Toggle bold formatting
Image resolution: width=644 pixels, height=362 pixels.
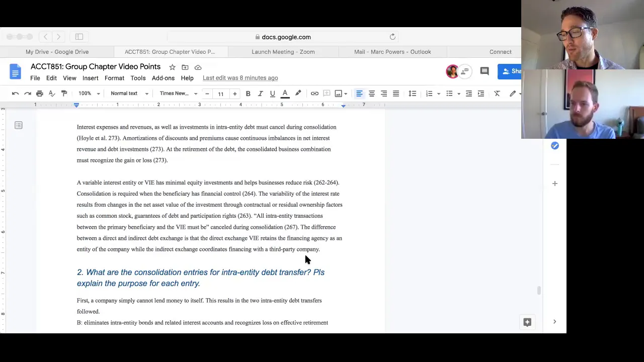248,94
